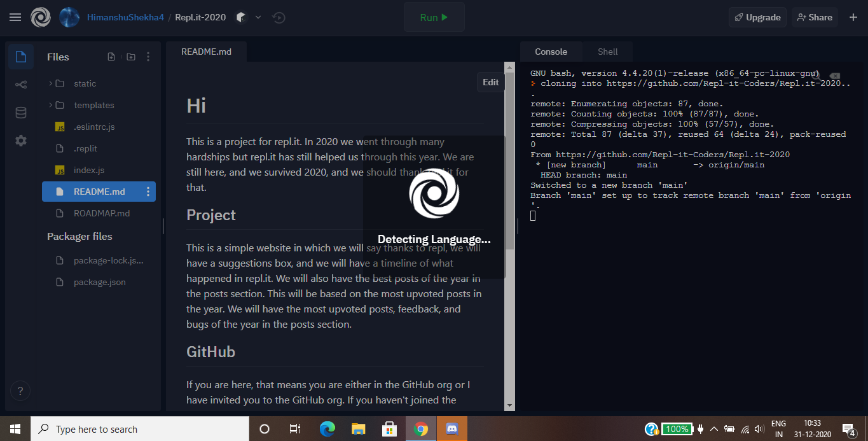Screen dimensions: 868x441
Task: Open the Database sidebar icon
Action: (x=21, y=113)
